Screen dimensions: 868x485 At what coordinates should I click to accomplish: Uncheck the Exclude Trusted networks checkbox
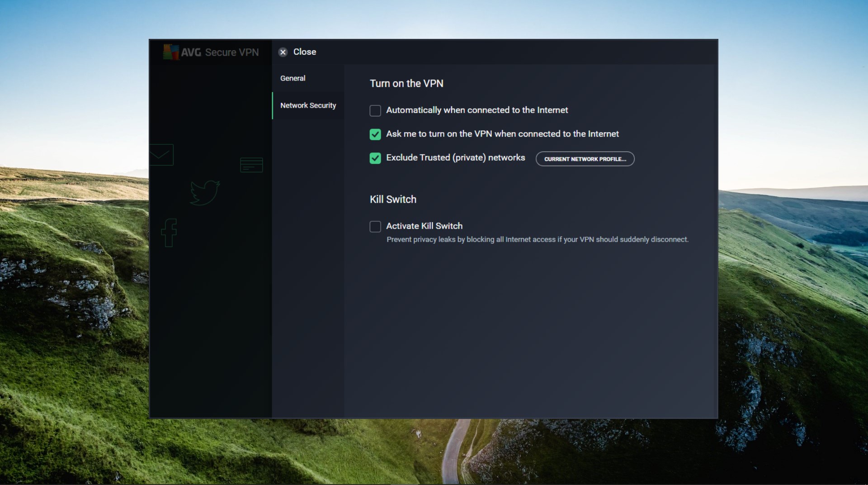tap(375, 158)
